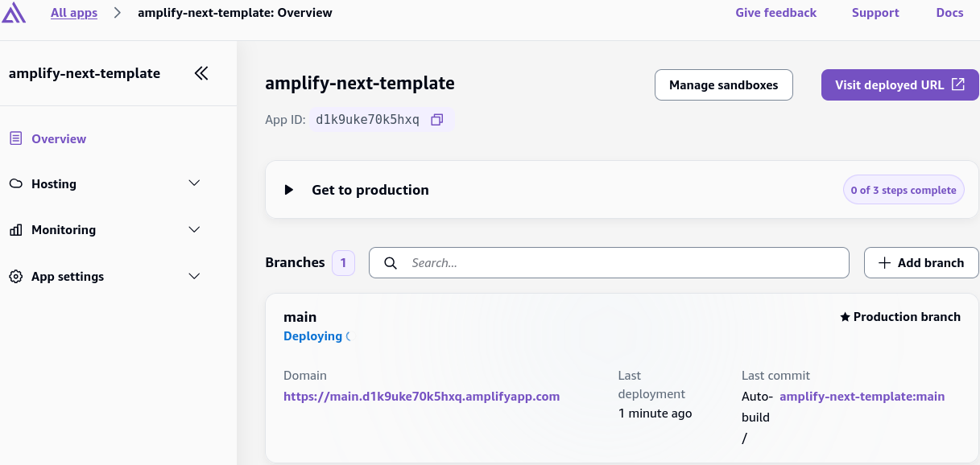Click the Monitoring bar chart icon

tap(15, 230)
